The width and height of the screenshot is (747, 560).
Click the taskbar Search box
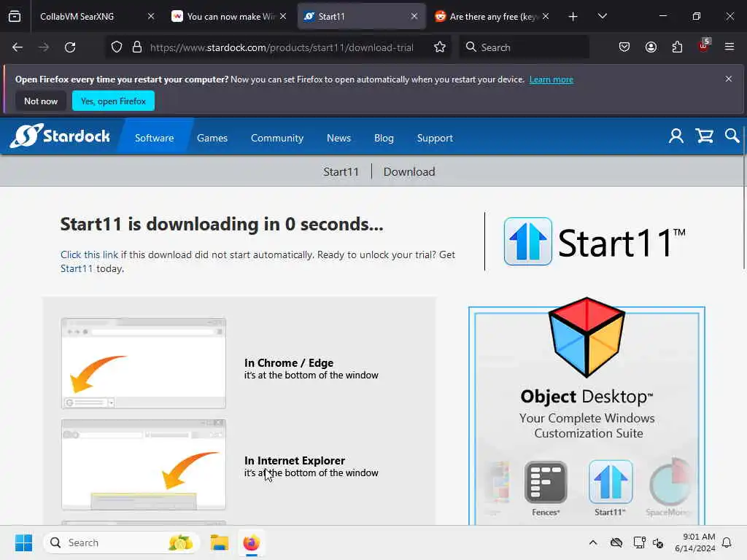point(122,542)
